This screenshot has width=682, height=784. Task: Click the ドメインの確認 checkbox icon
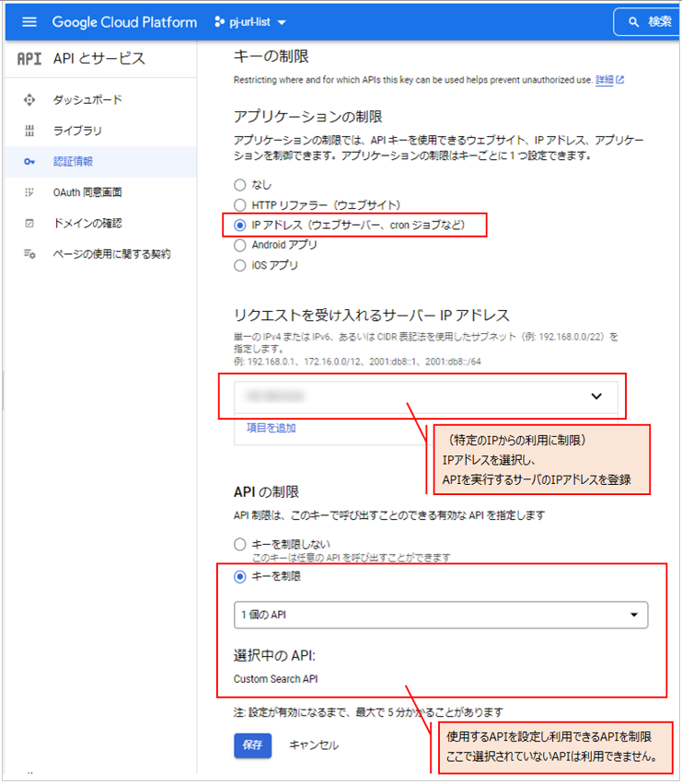29,224
